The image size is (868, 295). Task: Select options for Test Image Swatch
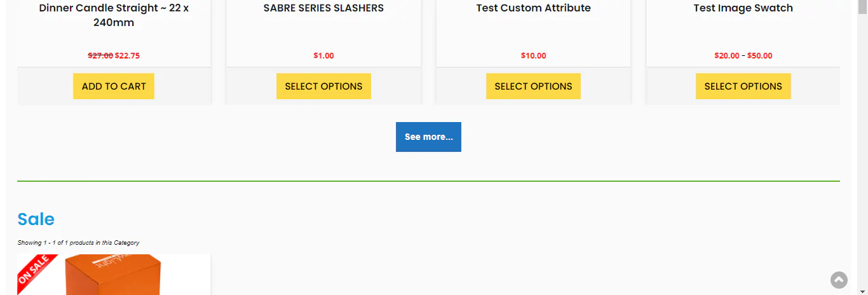pos(743,86)
